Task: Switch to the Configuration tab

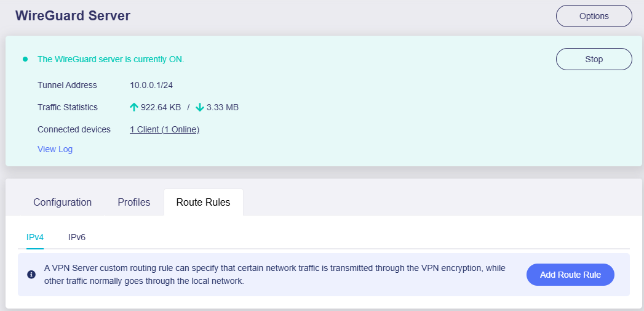Action: point(62,202)
